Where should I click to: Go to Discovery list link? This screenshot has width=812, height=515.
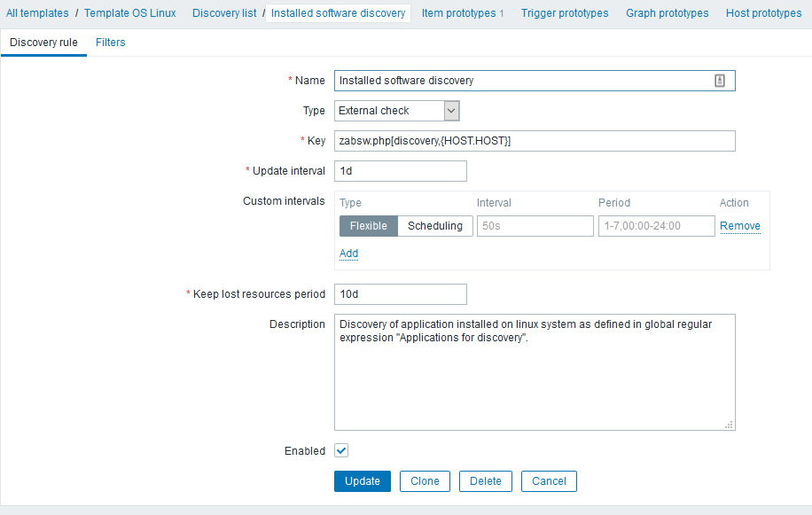(x=224, y=13)
